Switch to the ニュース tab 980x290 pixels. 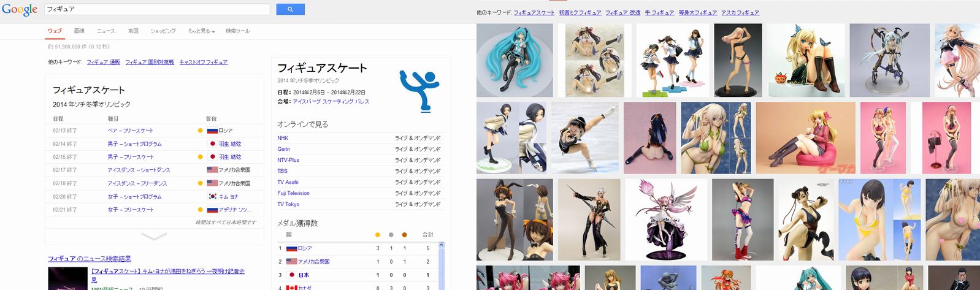[x=105, y=31]
